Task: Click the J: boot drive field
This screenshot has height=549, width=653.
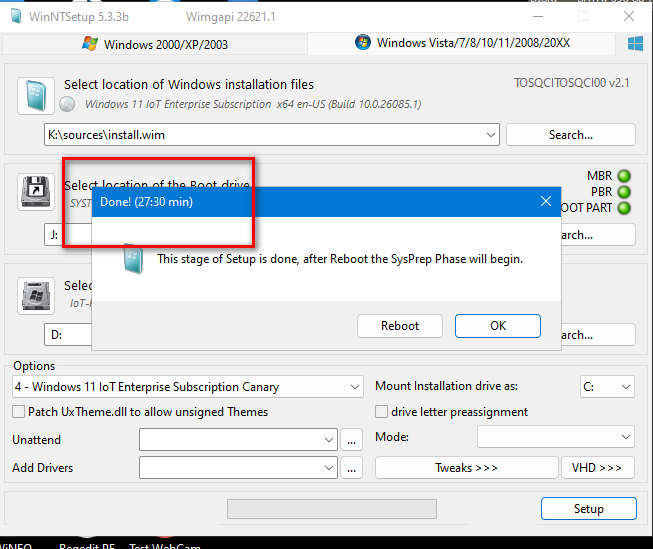Action: tap(67, 235)
